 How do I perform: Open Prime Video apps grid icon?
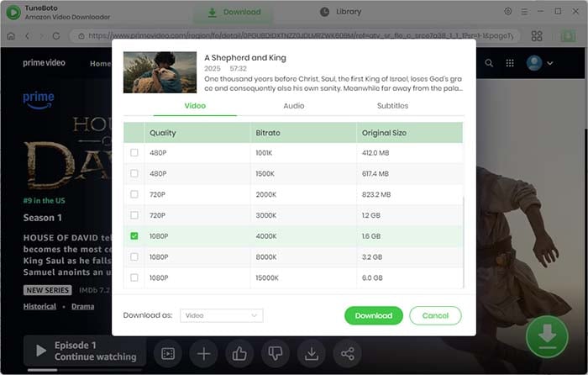pos(510,63)
